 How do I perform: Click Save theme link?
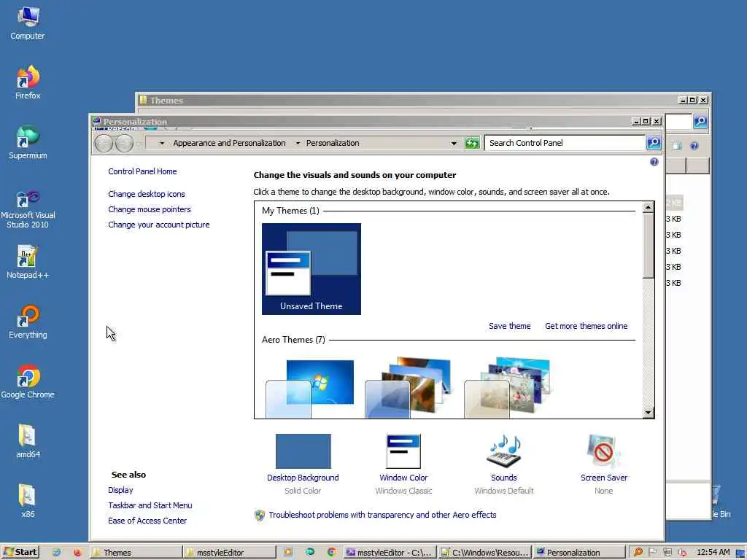pyautogui.click(x=509, y=326)
